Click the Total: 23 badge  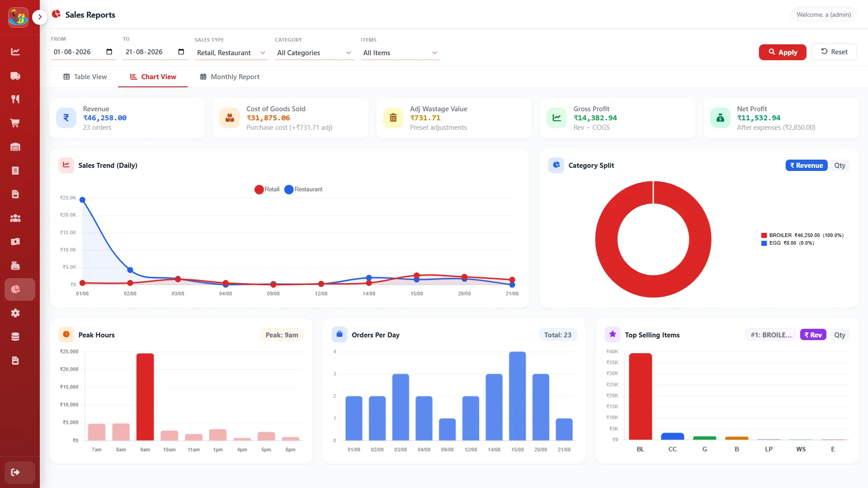558,335
